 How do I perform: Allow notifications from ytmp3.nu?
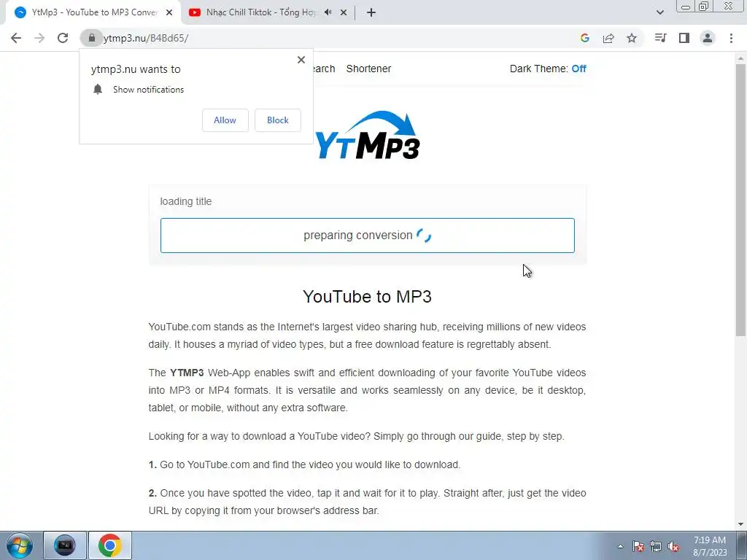tap(225, 120)
